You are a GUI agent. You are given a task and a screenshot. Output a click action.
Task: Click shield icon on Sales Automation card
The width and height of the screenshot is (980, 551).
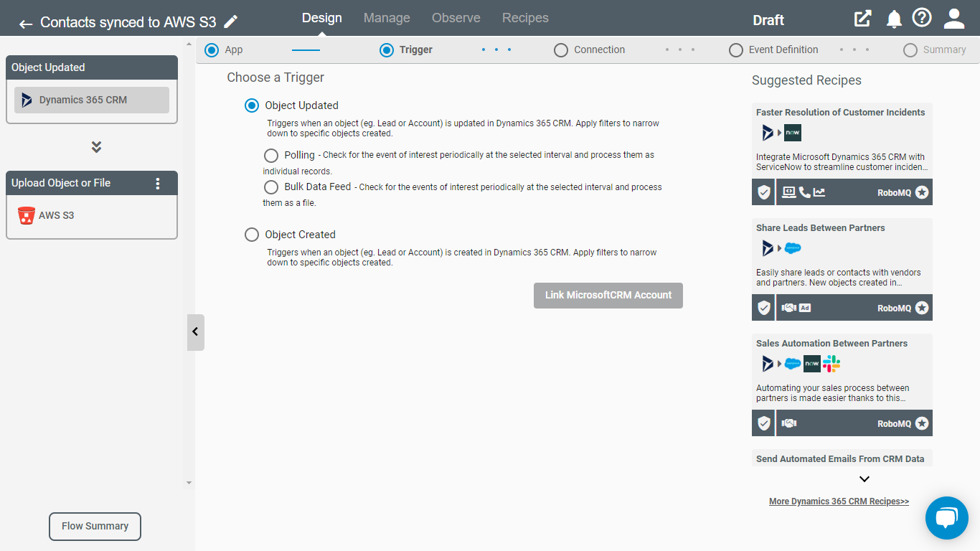point(764,423)
